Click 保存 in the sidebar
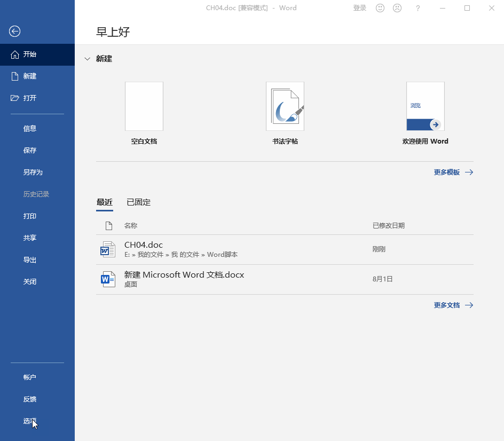The width and height of the screenshot is (504, 441). click(x=37, y=151)
